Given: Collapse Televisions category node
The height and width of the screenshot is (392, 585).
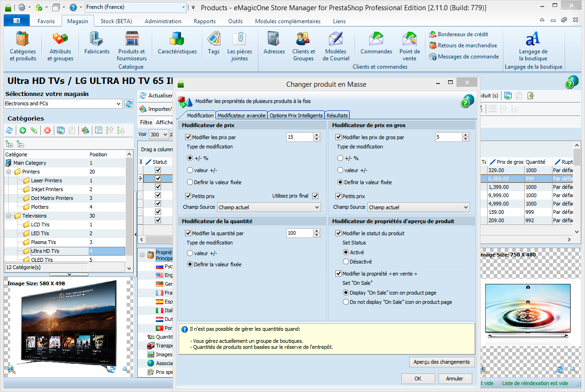Looking at the screenshot, I should click(x=8, y=216).
